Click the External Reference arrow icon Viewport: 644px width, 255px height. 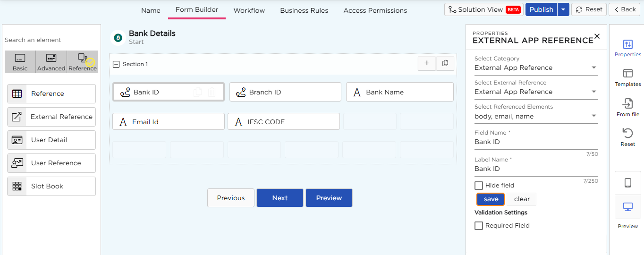[x=17, y=117]
